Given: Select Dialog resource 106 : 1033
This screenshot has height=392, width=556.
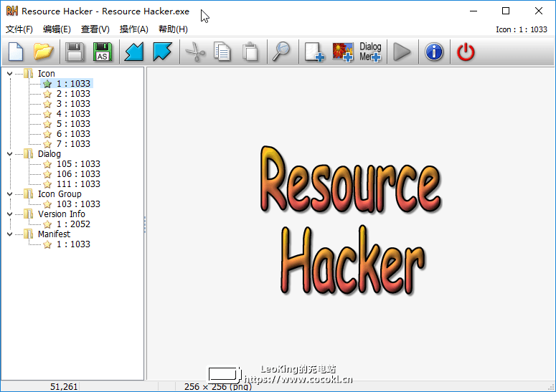Looking at the screenshot, I should [78, 174].
